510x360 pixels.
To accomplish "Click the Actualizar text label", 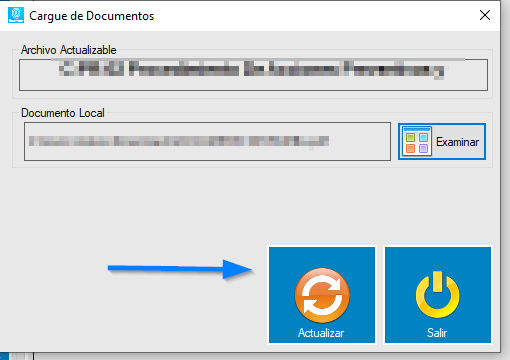I will coord(321,333).
